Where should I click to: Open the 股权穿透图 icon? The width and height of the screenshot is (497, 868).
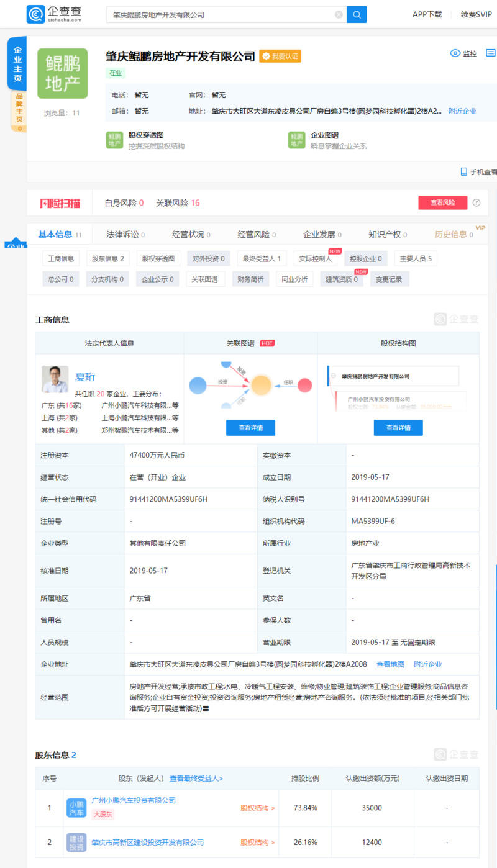(x=114, y=140)
